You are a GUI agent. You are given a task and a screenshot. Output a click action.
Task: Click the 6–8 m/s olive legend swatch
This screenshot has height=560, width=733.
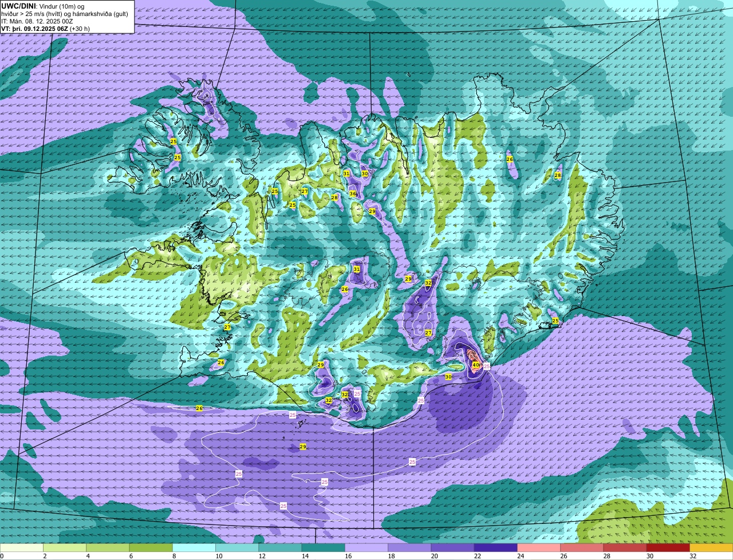(151, 547)
